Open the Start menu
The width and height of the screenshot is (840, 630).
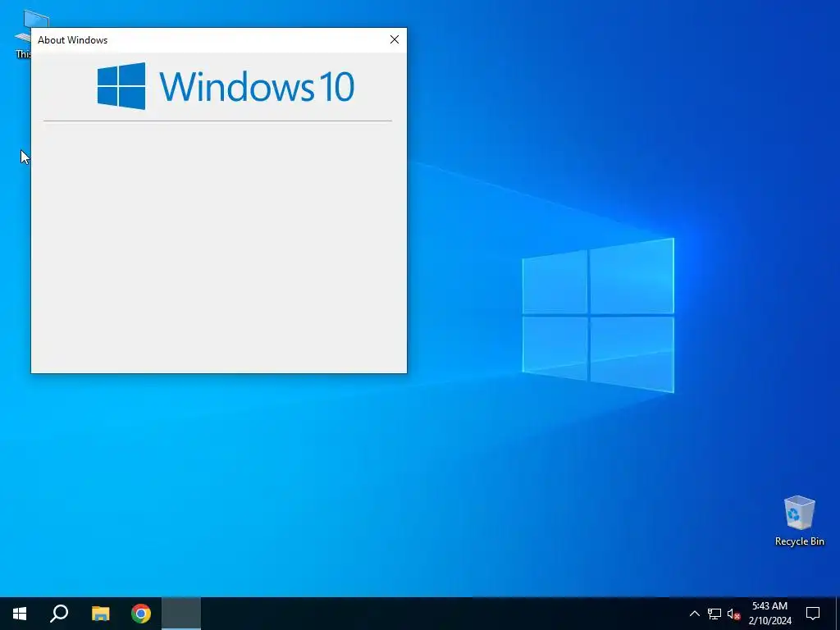[20, 614]
